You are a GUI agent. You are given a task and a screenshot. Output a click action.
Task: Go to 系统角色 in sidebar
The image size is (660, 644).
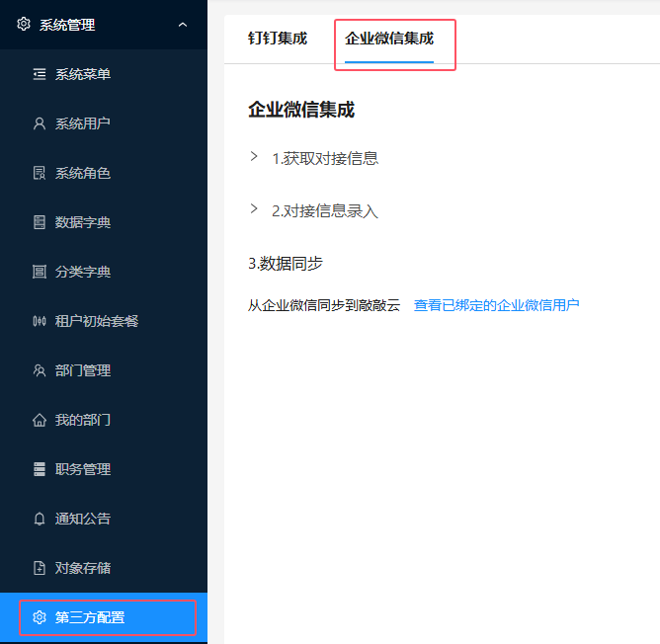click(x=104, y=173)
